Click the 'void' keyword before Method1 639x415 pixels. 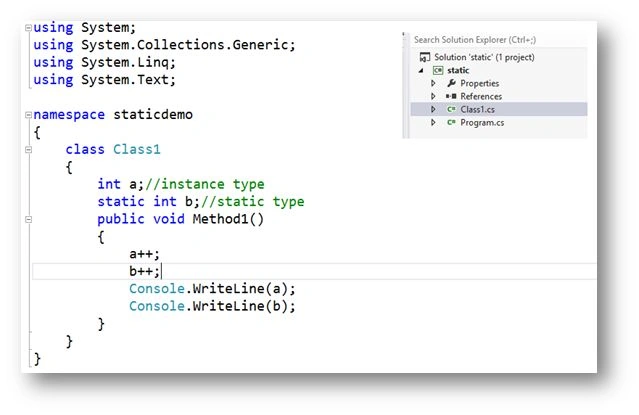tap(169, 220)
